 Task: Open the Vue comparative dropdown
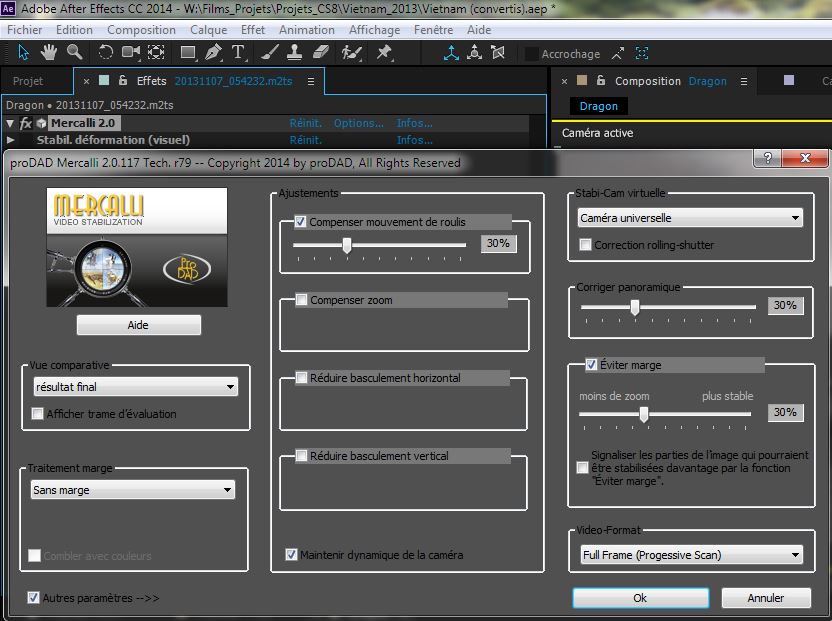pyautogui.click(x=135, y=386)
